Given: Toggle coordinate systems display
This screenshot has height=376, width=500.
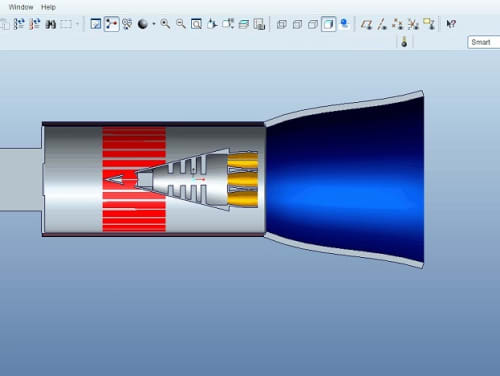Looking at the screenshot, I should [x=413, y=24].
